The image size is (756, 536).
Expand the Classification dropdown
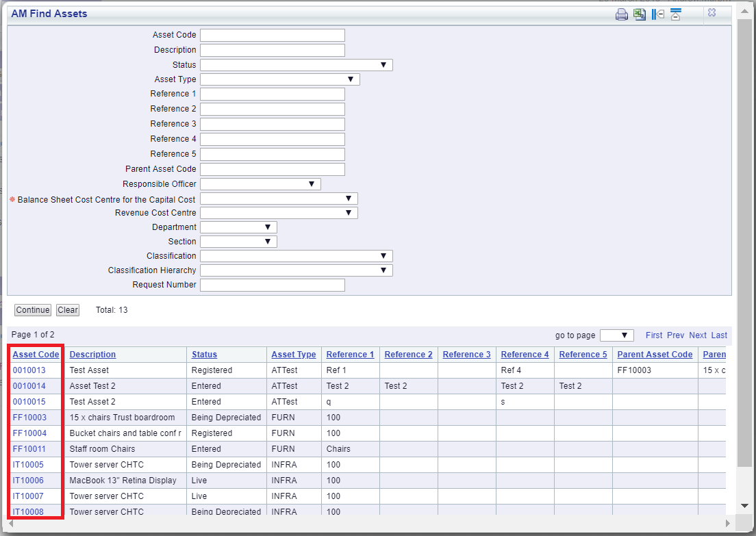click(297, 256)
